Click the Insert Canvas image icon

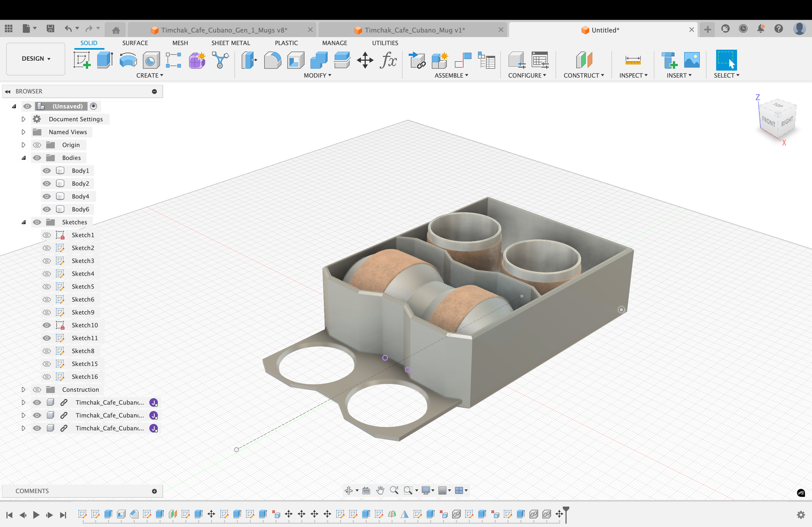coord(691,60)
